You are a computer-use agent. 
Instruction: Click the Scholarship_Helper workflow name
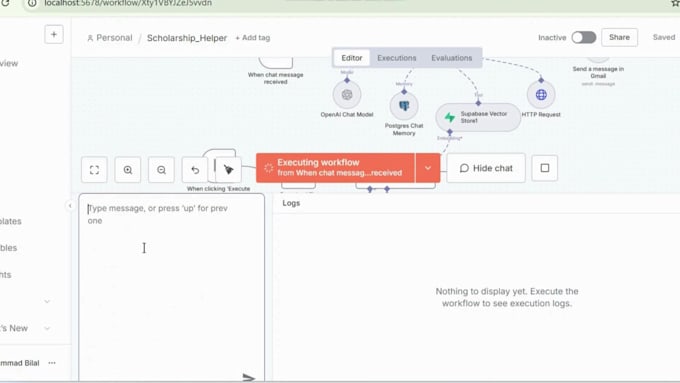[187, 38]
